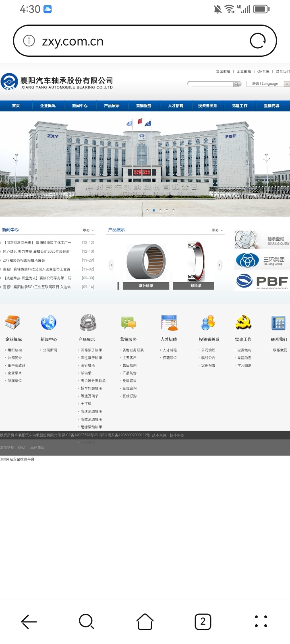
Task: Tap the browser home icon
Action: (145, 621)
